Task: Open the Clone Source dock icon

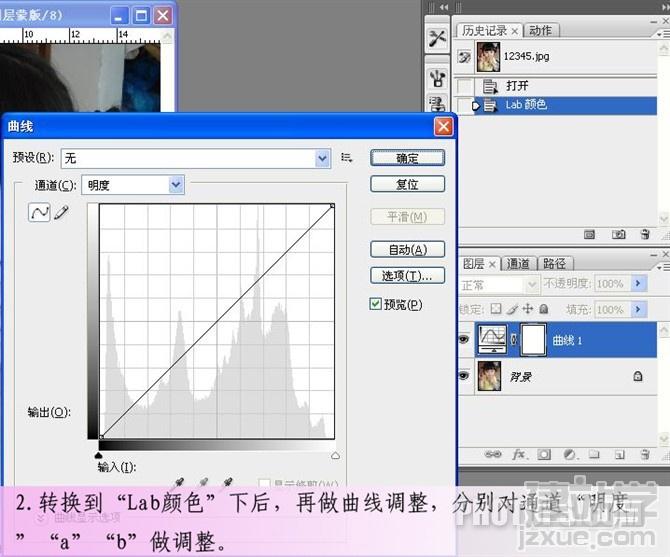Action: [437, 104]
